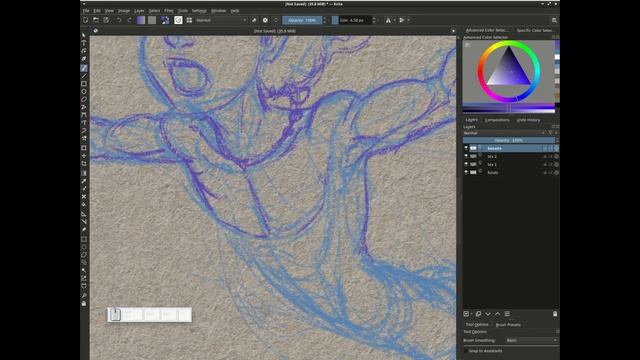Switch to the Undo History tab
Image resolution: width=640 pixels, height=360 pixels.
(528, 120)
